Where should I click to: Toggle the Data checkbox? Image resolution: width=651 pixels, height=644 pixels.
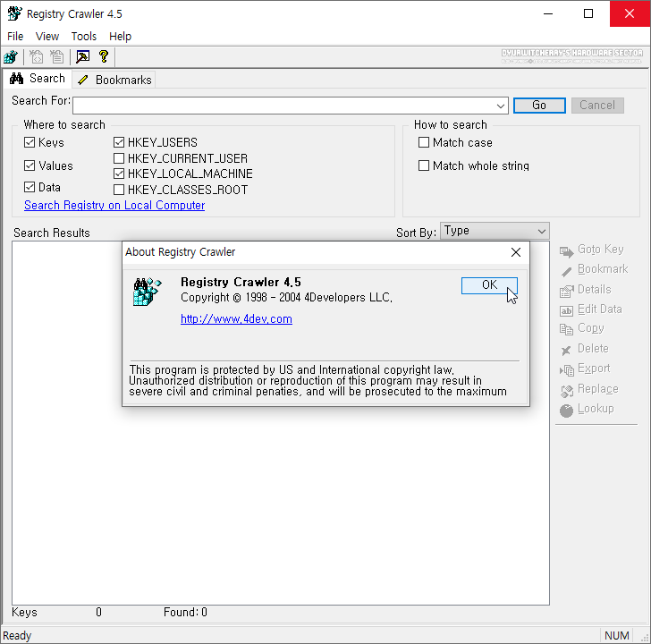pos(30,187)
